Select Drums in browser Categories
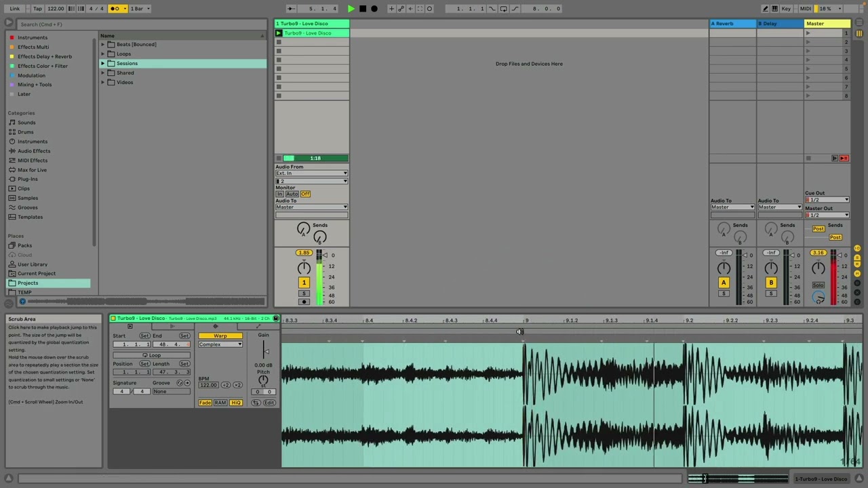 (25, 132)
